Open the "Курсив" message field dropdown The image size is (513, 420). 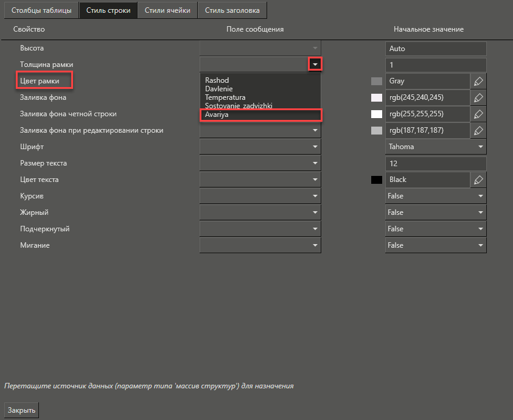(x=315, y=195)
